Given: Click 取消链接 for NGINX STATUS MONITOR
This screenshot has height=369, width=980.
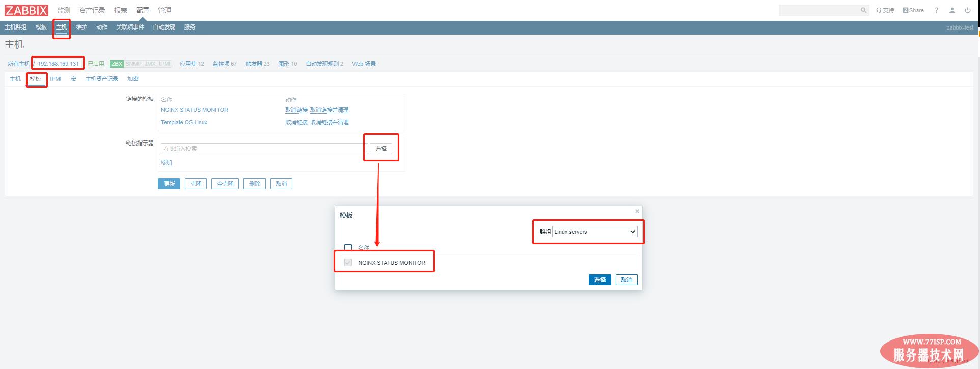Looking at the screenshot, I should pos(296,110).
